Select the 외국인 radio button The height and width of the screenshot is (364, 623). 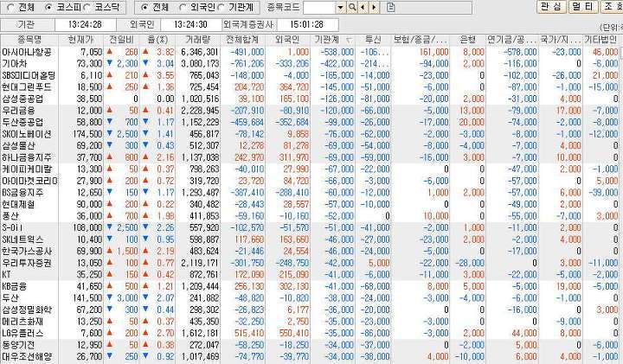[183, 7]
